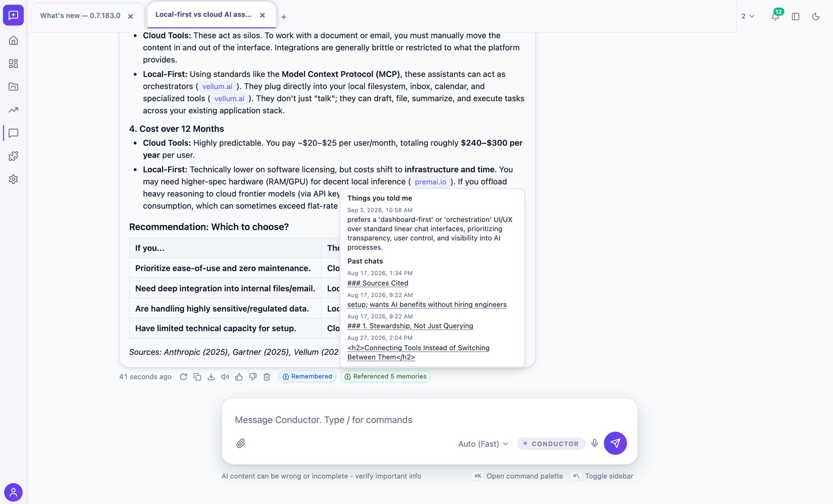Toggle the CONDUCTOR mode pill
Viewport: 833px width, 504px height.
(551, 444)
